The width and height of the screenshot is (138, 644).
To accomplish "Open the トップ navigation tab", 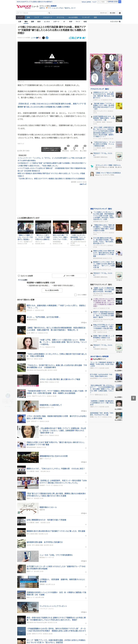I will pyautogui.click(x=20, y=17).
